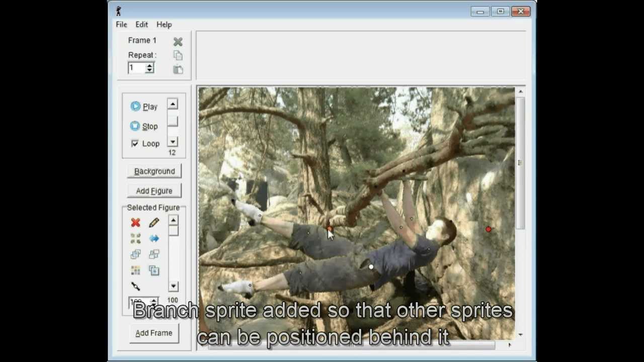
Task: Click the Add Frame button
Action: point(154,333)
